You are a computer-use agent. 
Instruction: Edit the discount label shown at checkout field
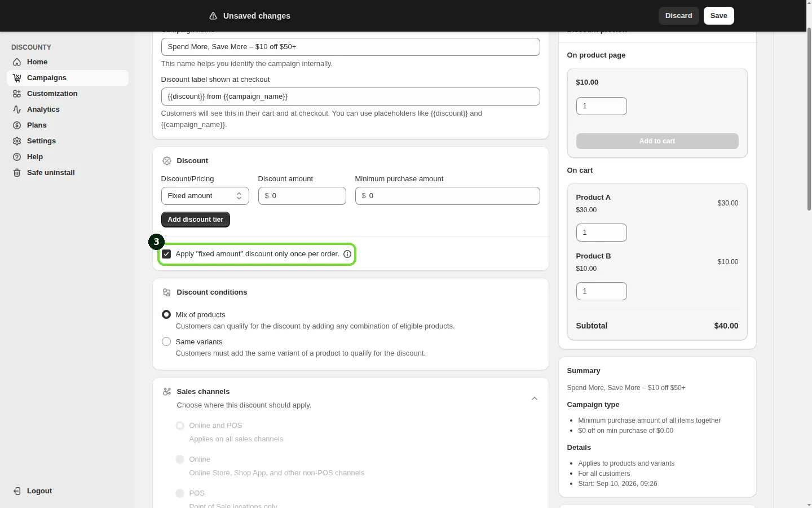351,97
